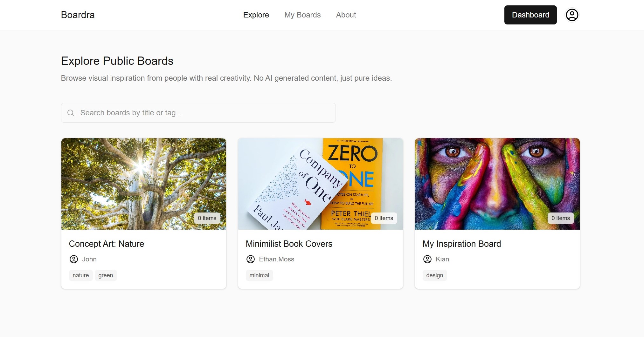This screenshot has width=644, height=337.
Task: Open the user profile avatar icon
Action: point(572,15)
